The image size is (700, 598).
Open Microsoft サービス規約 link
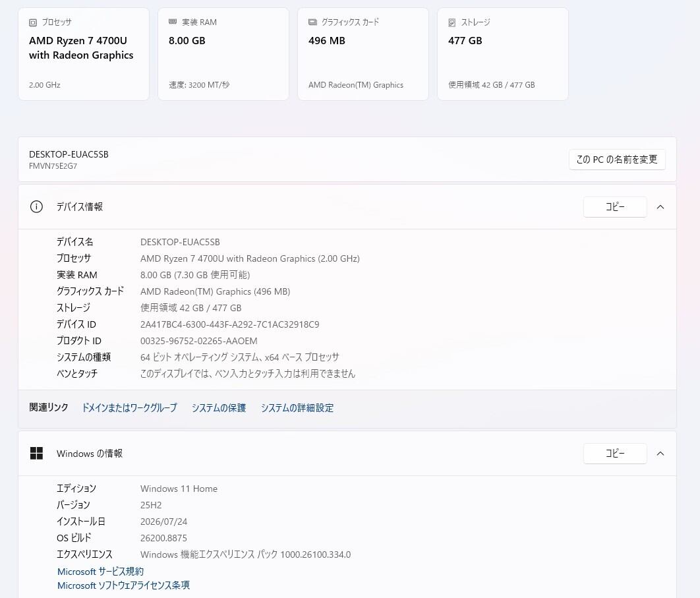(x=100, y=572)
